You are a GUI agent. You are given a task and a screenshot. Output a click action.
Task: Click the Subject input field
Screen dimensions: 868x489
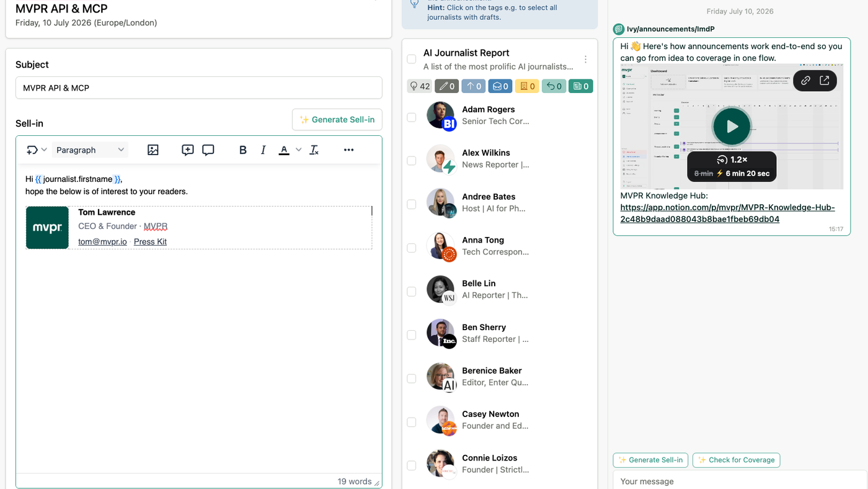[x=198, y=87]
